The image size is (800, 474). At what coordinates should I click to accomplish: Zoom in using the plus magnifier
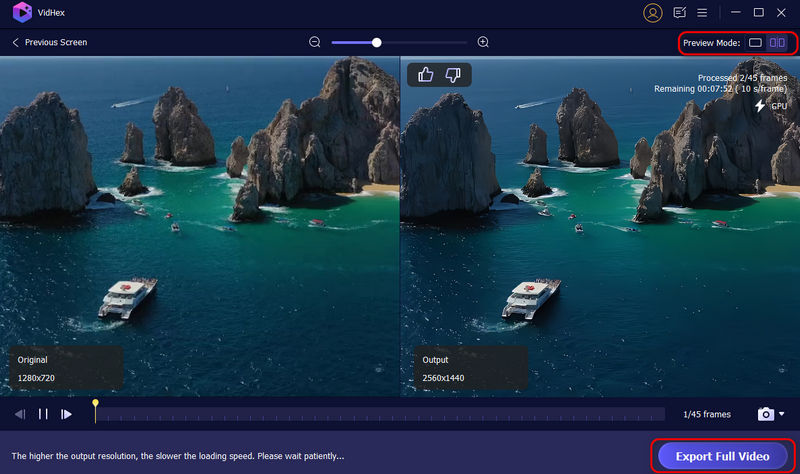tap(483, 43)
